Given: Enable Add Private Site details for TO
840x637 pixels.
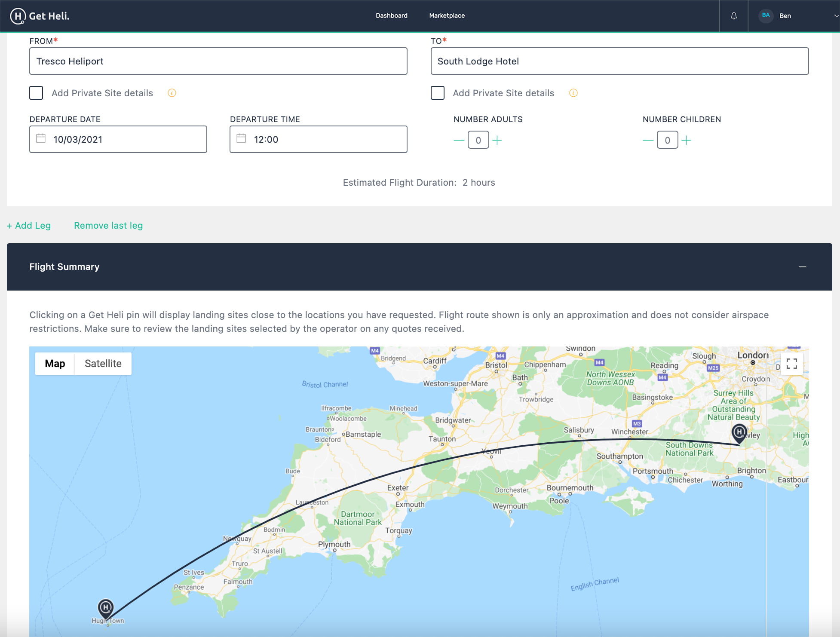Looking at the screenshot, I should click(437, 93).
